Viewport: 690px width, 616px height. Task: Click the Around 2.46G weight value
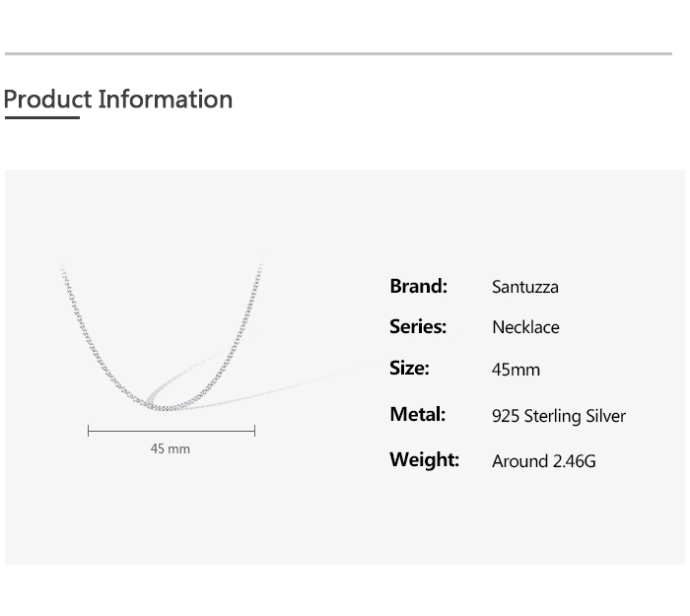[x=544, y=461]
